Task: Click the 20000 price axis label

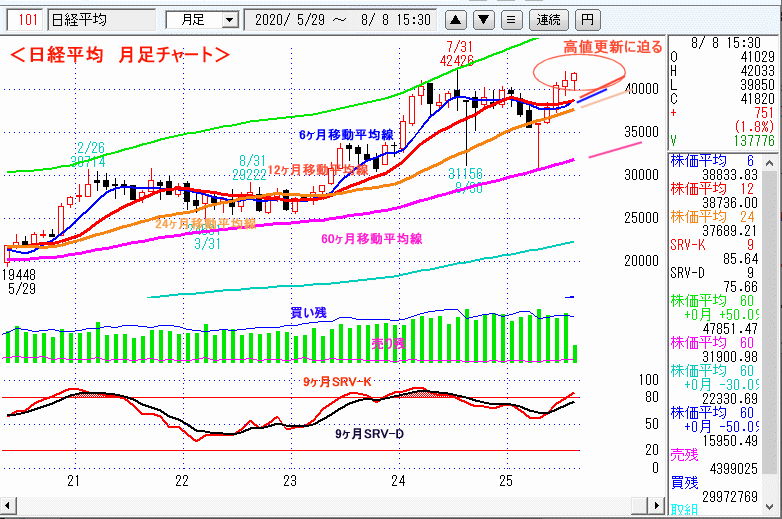Action: tap(641, 261)
